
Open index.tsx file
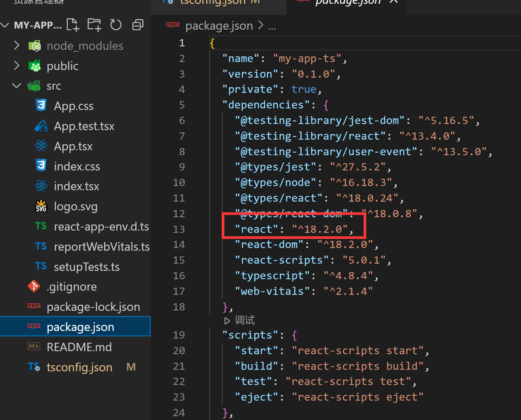point(76,186)
